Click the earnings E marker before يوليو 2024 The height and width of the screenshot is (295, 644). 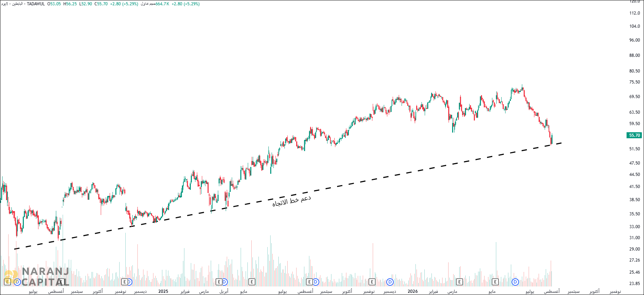(7, 282)
